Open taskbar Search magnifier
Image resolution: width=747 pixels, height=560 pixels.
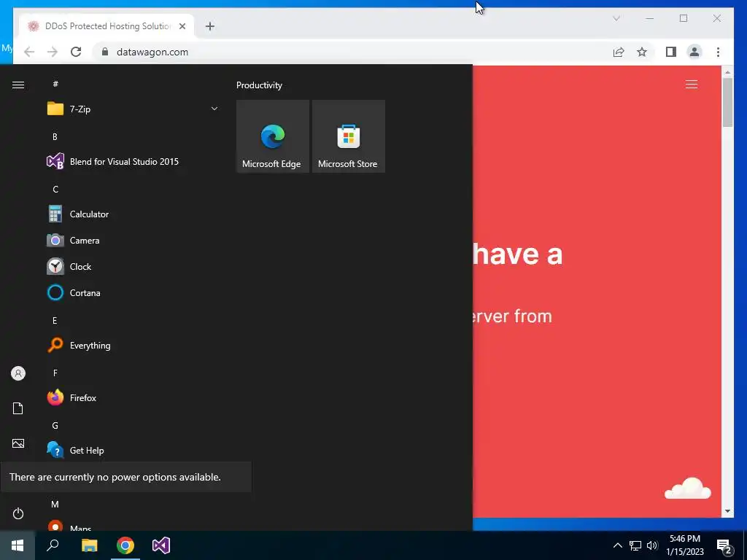[53, 545]
